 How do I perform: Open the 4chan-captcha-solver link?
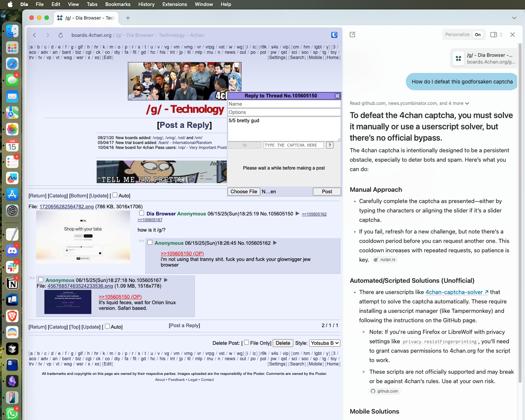[x=457, y=292]
